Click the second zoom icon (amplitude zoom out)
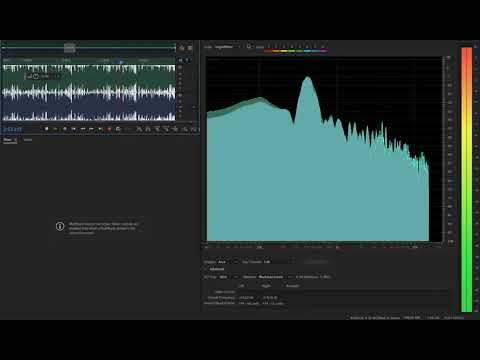Image resolution: width=480 pixels, height=360 pixels. click(148, 129)
